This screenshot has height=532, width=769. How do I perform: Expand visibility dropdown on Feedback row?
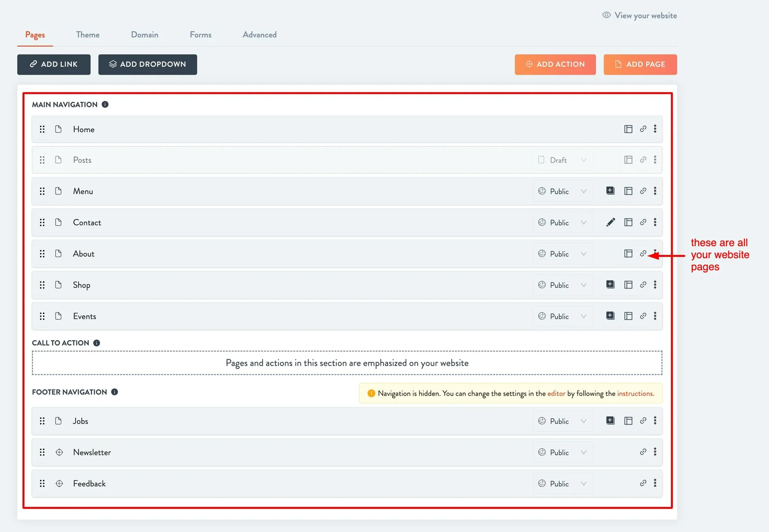pos(562,484)
